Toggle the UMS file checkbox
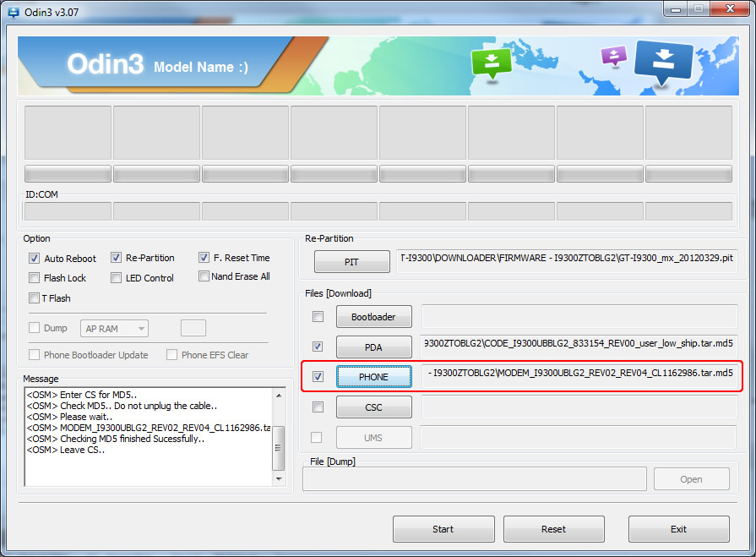This screenshot has width=756, height=557. point(316,438)
